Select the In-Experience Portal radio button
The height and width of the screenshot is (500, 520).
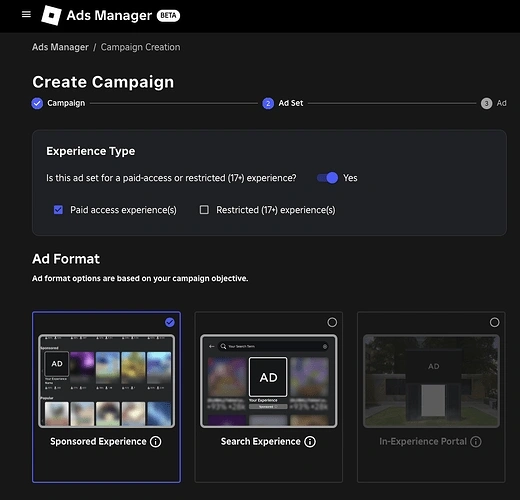tap(494, 322)
